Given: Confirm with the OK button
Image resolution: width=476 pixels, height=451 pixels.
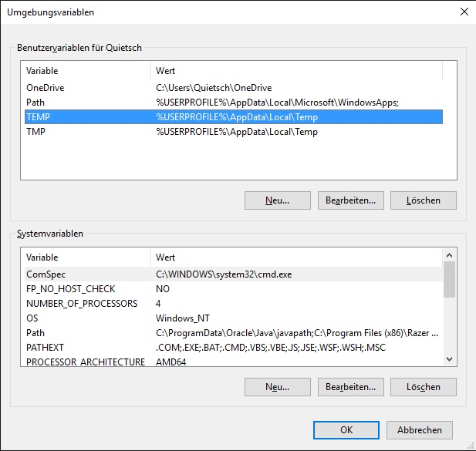Looking at the screenshot, I should tap(346, 429).
